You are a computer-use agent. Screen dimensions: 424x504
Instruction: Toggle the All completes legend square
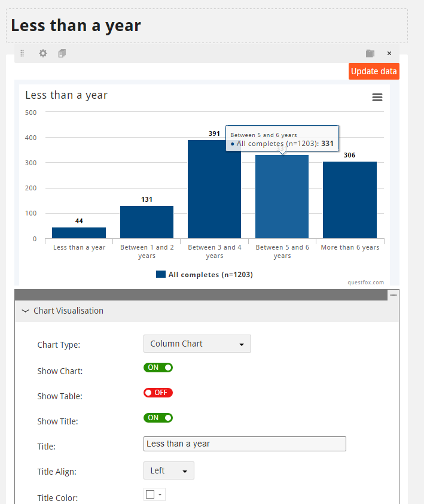pos(161,274)
